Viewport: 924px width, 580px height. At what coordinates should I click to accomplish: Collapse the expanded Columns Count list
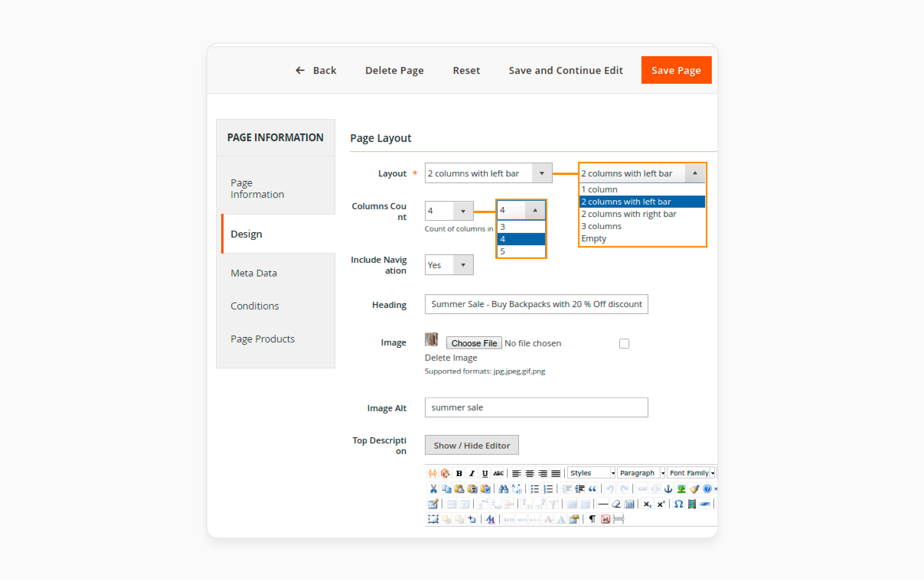coord(535,210)
